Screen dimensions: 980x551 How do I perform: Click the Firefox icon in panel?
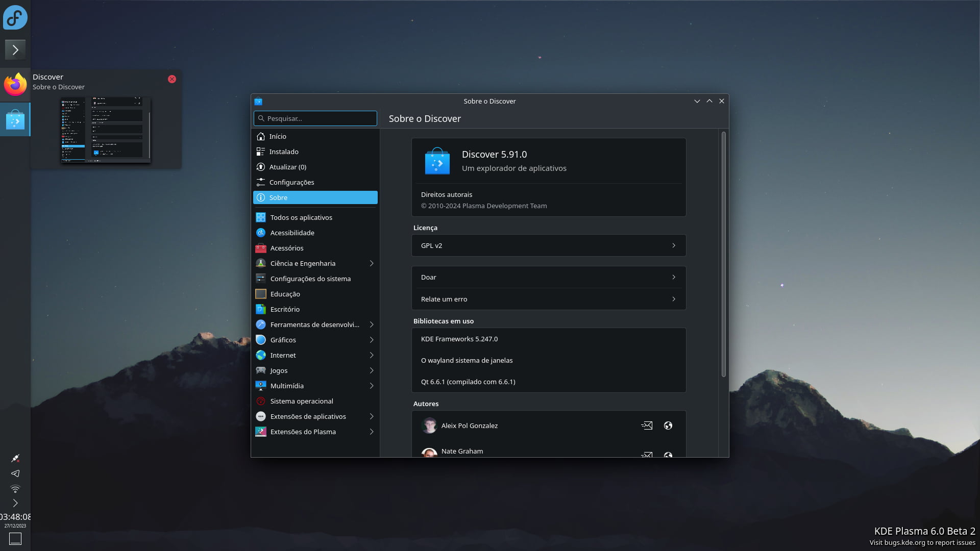(15, 85)
